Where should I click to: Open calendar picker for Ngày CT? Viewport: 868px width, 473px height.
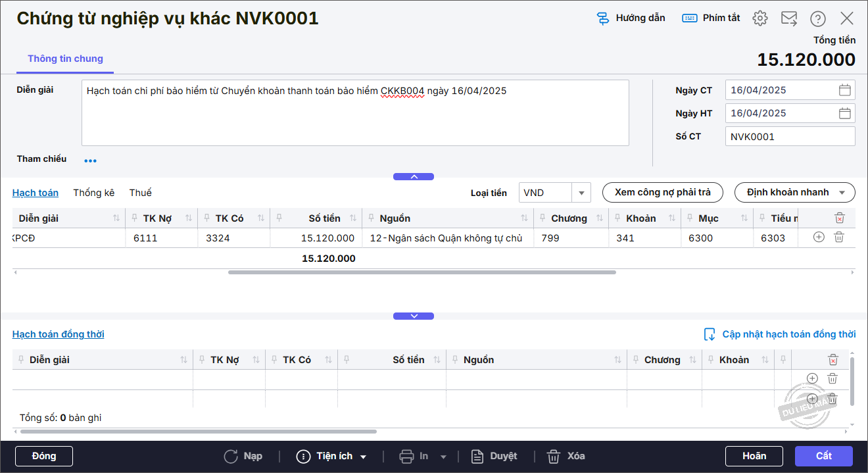(845, 91)
